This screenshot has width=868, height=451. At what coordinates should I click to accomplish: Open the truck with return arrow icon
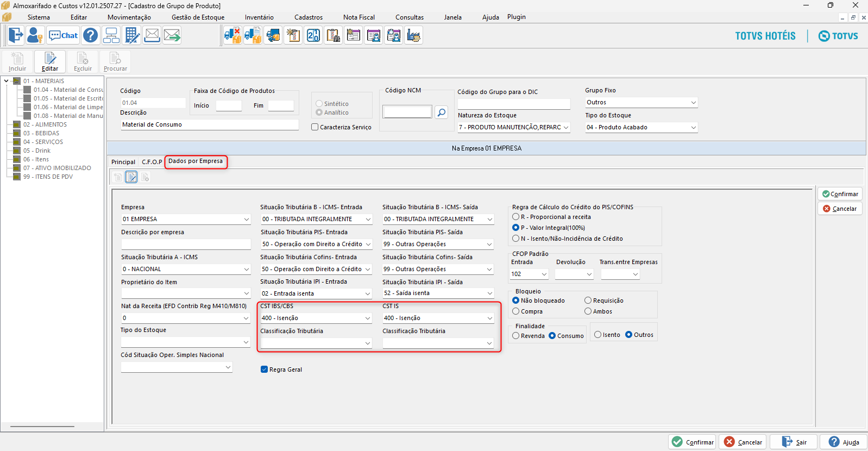(273, 35)
